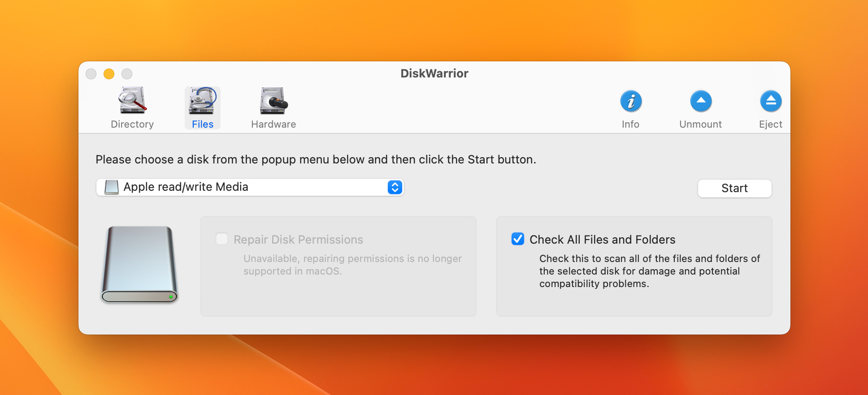Screen dimensions: 868x395
Task: Click the Eject label in toolbar
Action: tap(771, 124)
